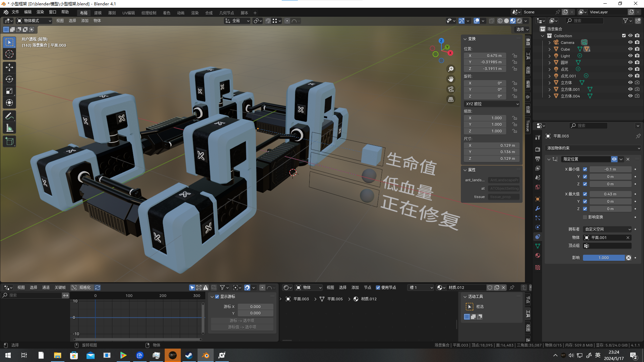Select the Rotate tool in the toolbar
The width and height of the screenshot is (644, 362).
[x=9, y=79]
